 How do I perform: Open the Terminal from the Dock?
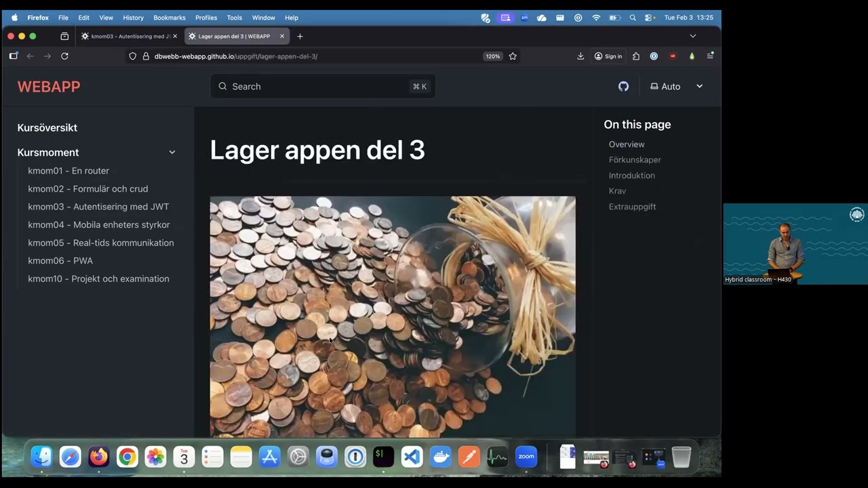(x=383, y=457)
